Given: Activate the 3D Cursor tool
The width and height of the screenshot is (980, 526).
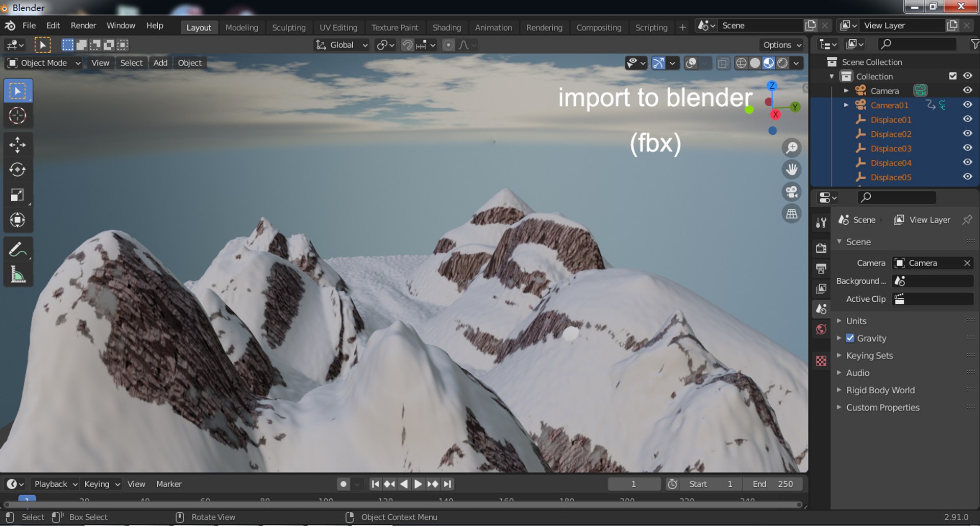Looking at the screenshot, I should click(x=18, y=116).
